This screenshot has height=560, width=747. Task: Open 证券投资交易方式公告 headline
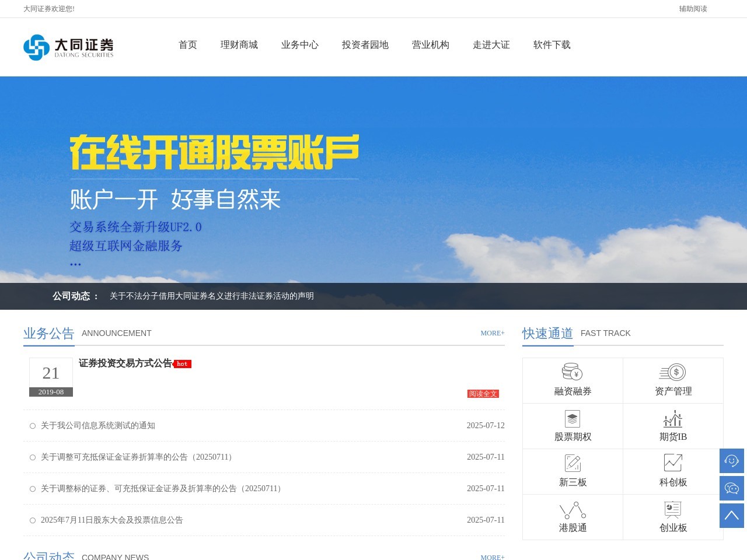click(x=125, y=363)
